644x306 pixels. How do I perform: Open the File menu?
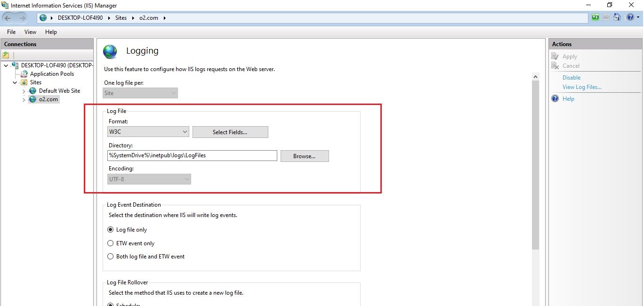[x=11, y=32]
